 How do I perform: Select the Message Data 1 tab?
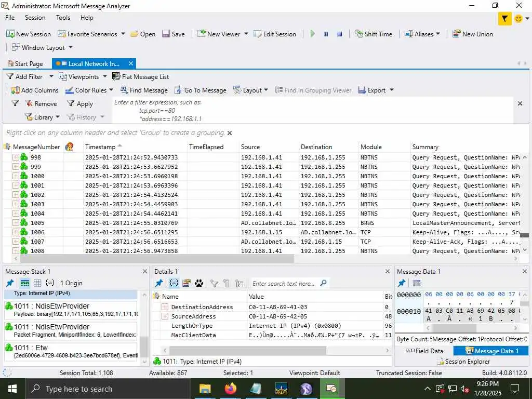click(x=491, y=351)
